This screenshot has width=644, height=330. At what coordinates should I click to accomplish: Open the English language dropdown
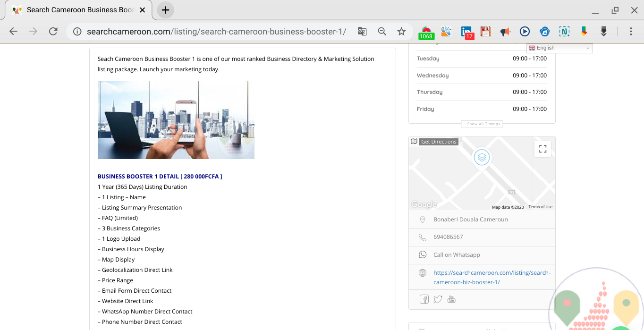[x=559, y=48]
